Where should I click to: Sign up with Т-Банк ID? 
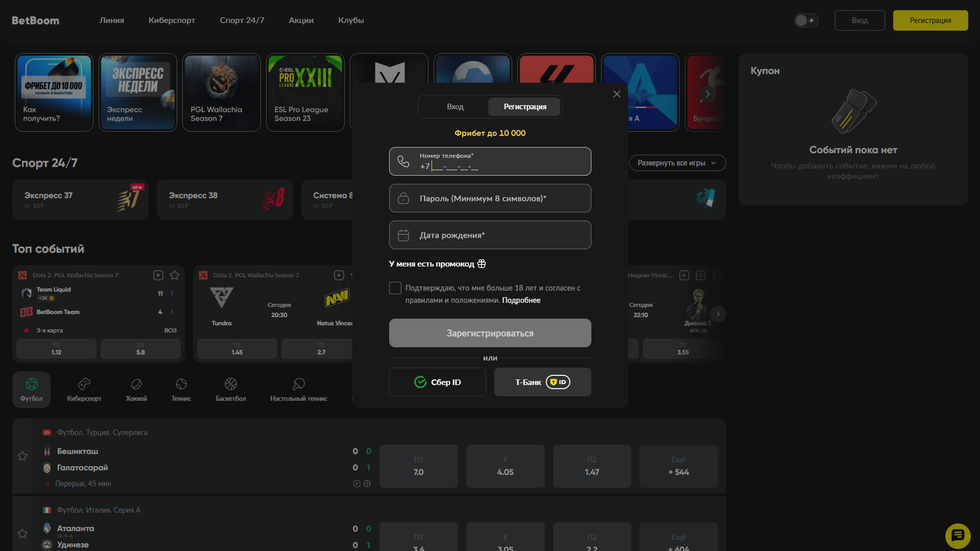tap(543, 382)
